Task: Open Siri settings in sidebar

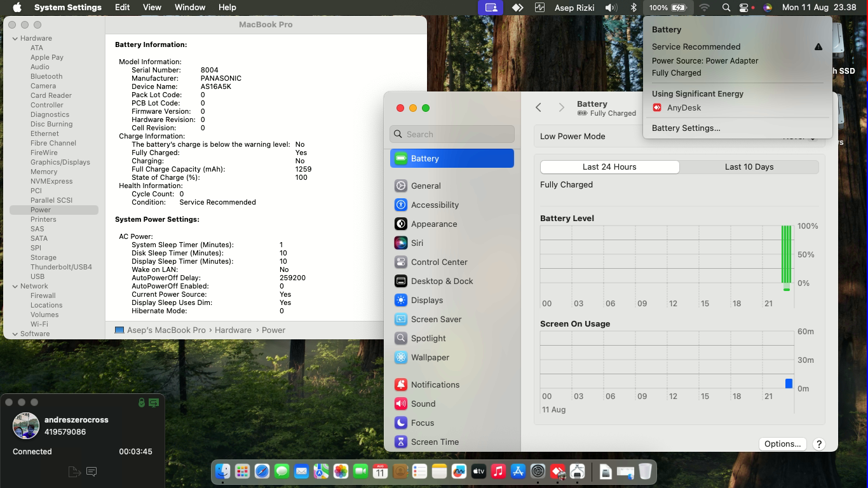Action: click(x=417, y=243)
